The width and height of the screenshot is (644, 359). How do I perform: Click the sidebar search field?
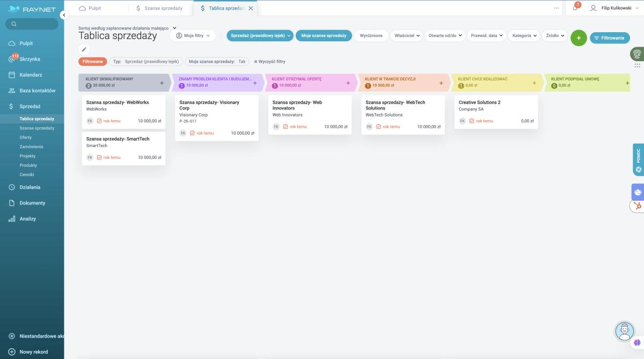(x=32, y=24)
